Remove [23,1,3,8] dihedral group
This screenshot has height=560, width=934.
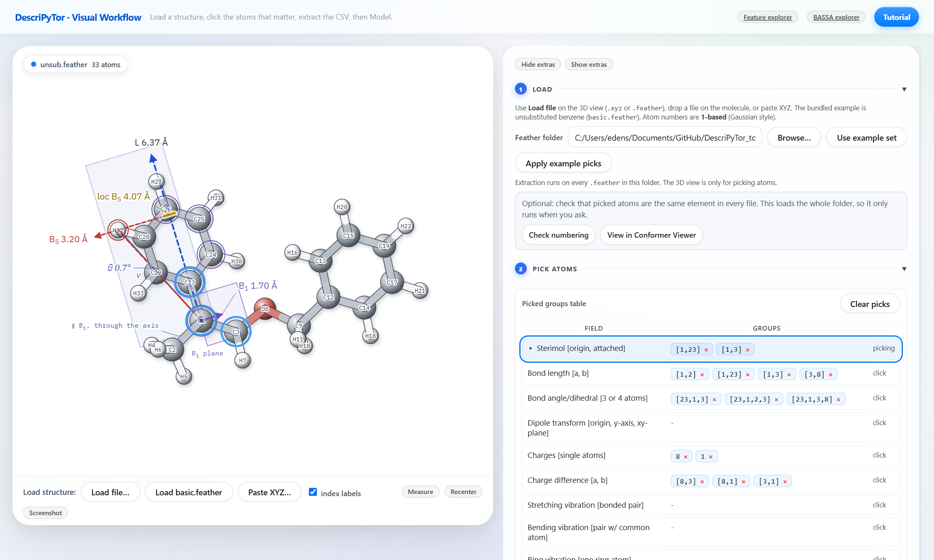(x=838, y=399)
